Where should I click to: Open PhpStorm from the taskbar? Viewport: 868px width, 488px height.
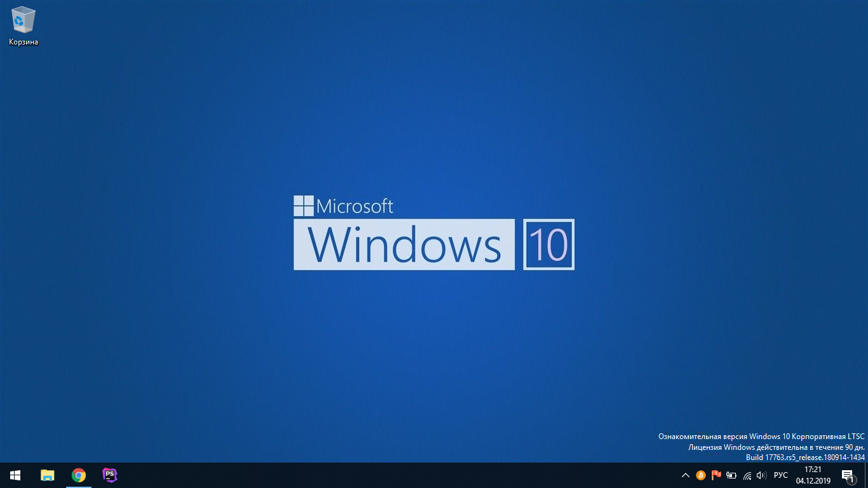point(110,475)
